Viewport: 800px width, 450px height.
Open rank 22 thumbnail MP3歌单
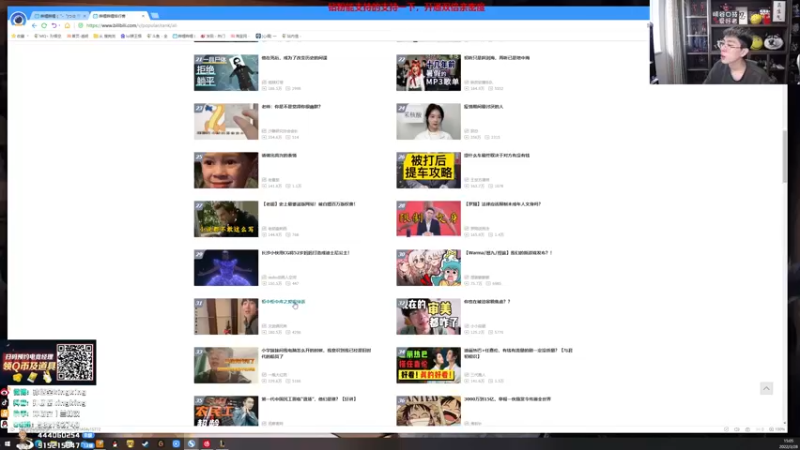coord(428,72)
